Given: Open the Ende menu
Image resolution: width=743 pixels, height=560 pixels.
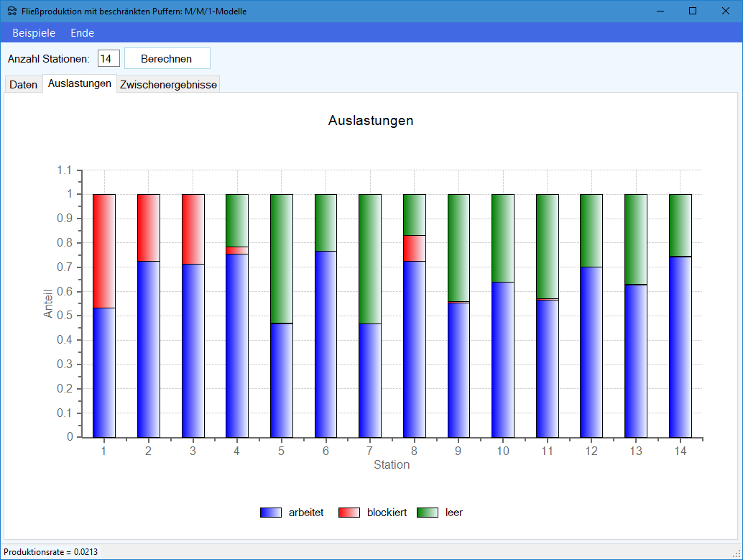Looking at the screenshot, I should click(82, 33).
